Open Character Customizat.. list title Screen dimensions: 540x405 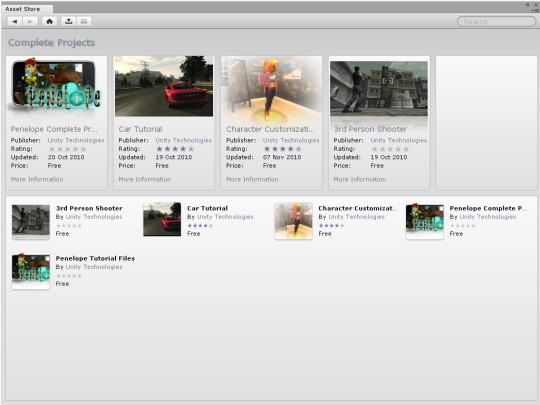pyautogui.click(x=357, y=208)
